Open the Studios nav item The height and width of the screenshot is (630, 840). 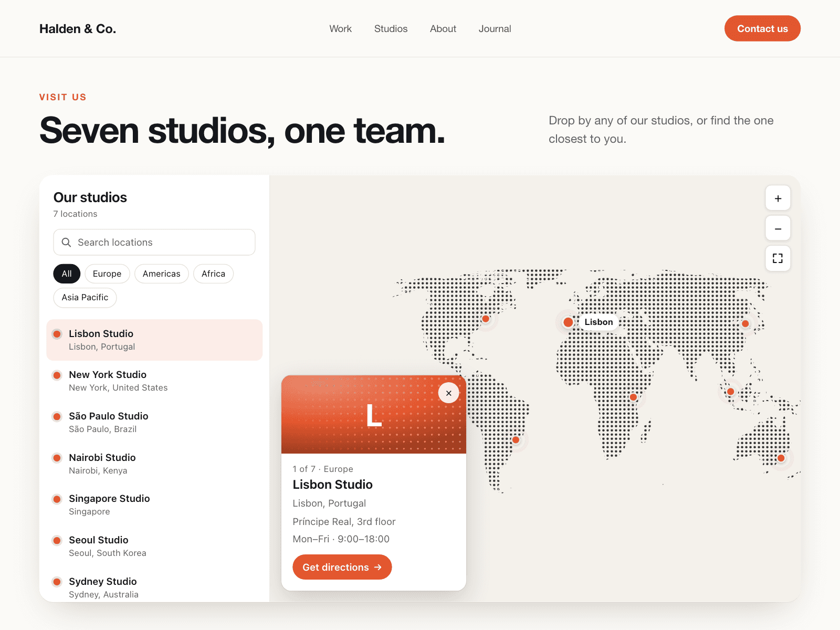[x=391, y=29]
